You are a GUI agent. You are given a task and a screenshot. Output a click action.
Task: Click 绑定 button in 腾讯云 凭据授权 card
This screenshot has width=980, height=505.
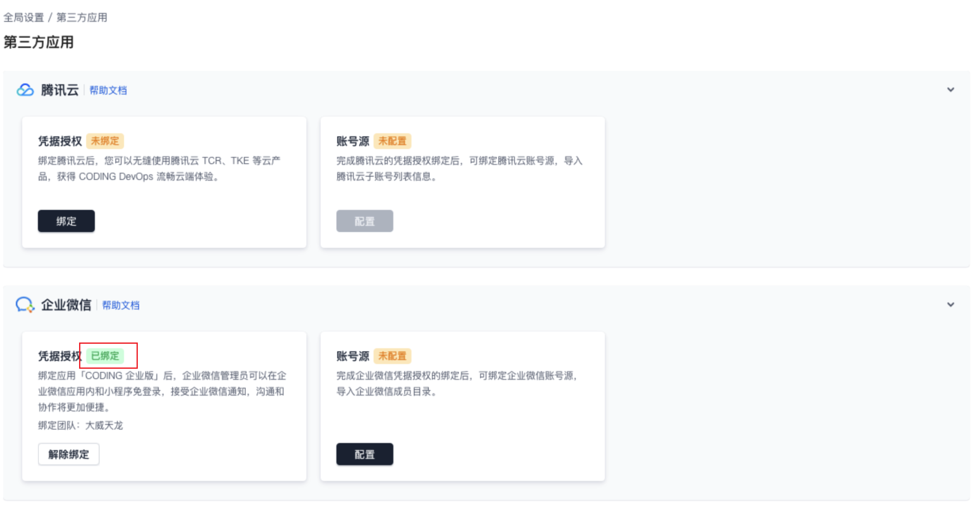(x=66, y=221)
